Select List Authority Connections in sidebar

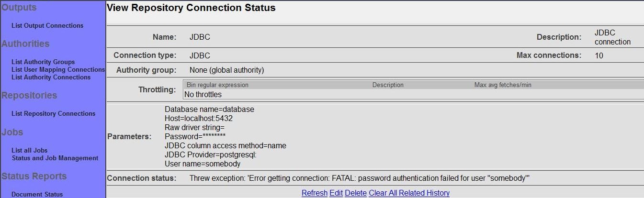pos(51,77)
